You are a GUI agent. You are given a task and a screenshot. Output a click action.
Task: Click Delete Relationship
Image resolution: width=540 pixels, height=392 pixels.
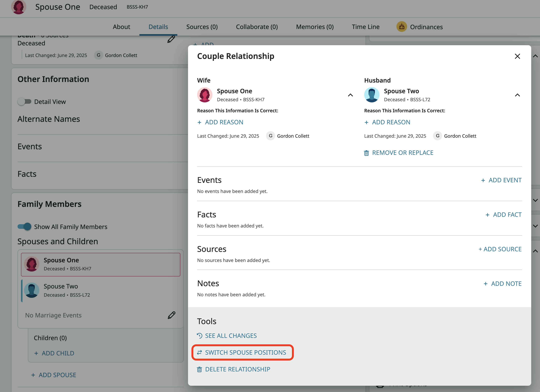(x=234, y=369)
